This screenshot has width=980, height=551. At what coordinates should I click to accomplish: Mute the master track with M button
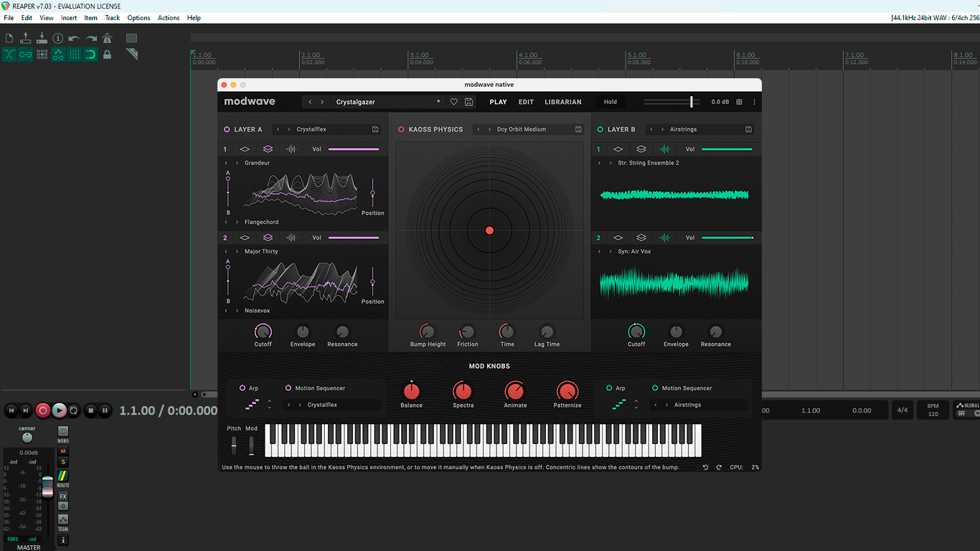[63, 451]
